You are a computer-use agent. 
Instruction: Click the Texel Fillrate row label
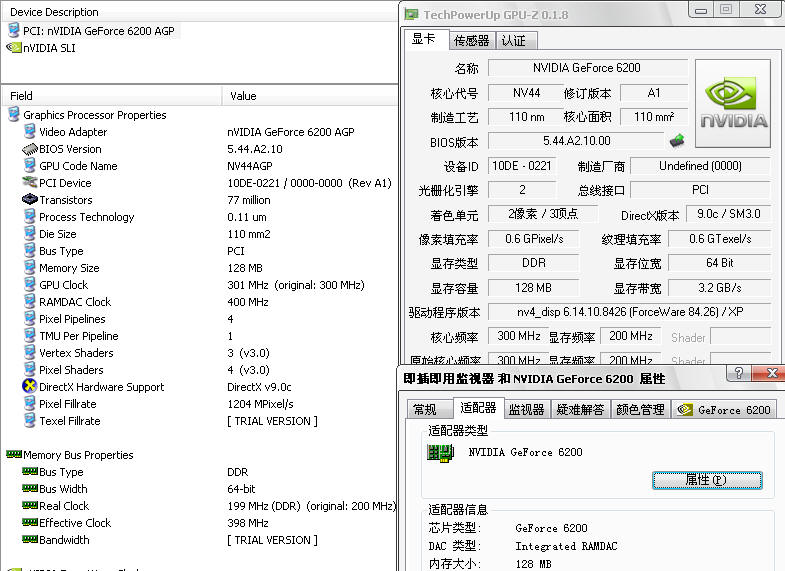pos(70,421)
